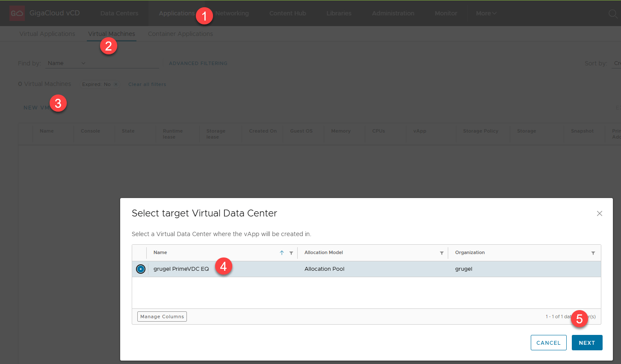Switch to the Virtual Applications tab
The width and height of the screenshot is (621, 364).
pyautogui.click(x=47, y=34)
